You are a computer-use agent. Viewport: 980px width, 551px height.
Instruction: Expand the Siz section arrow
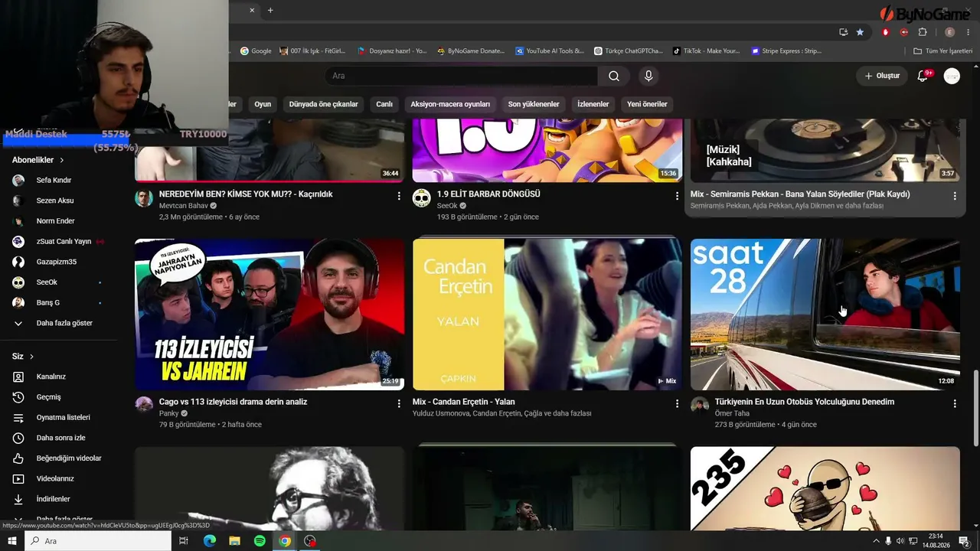click(31, 357)
